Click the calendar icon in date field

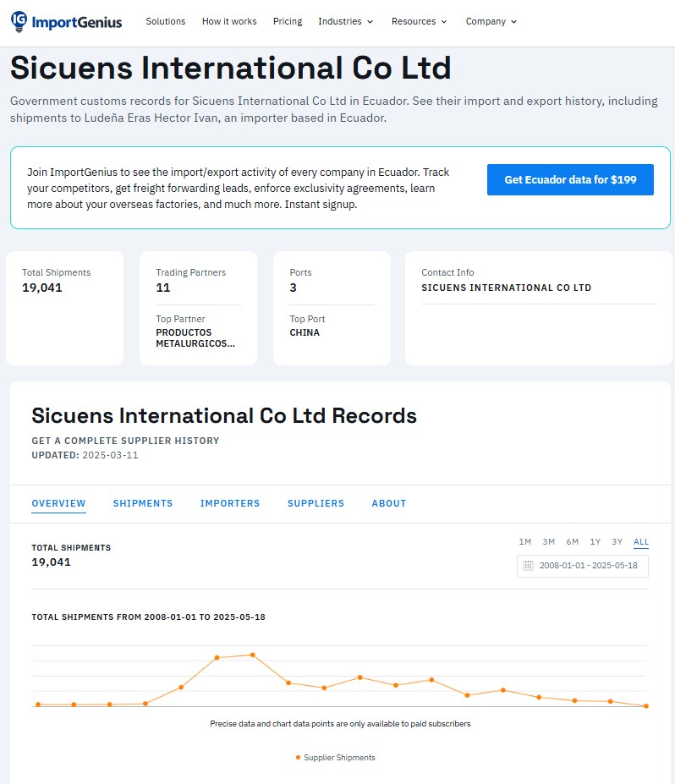tap(528, 566)
